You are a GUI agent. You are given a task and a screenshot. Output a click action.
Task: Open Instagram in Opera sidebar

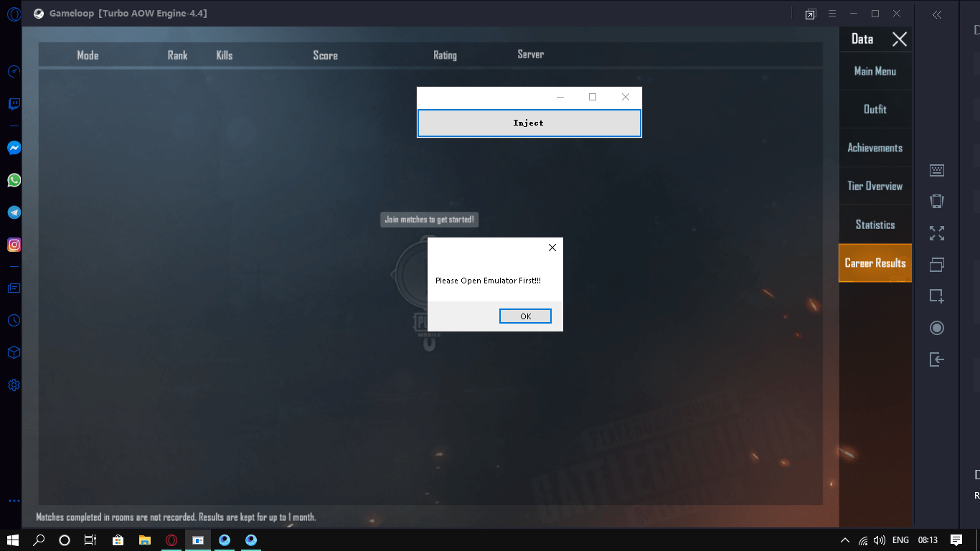(14, 245)
